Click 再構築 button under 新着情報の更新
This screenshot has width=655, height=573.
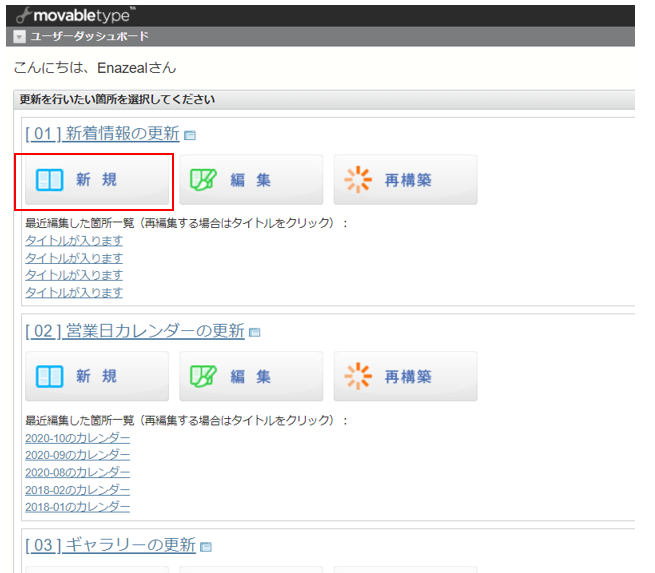[x=405, y=180]
